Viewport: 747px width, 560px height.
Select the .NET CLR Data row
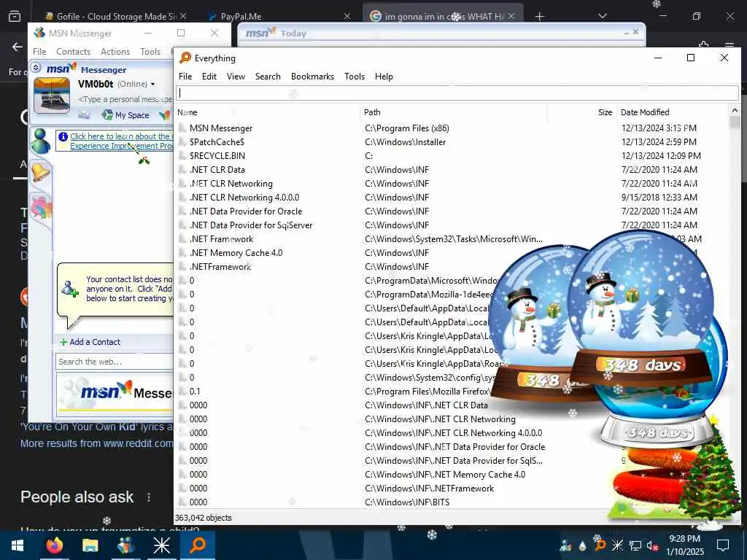pos(451,169)
